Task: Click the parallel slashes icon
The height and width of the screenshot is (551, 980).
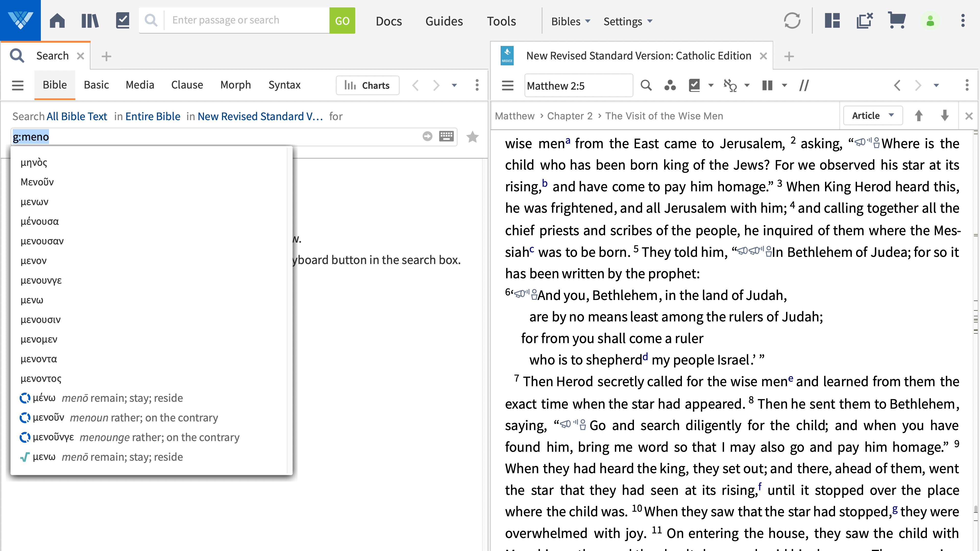Action: click(804, 85)
